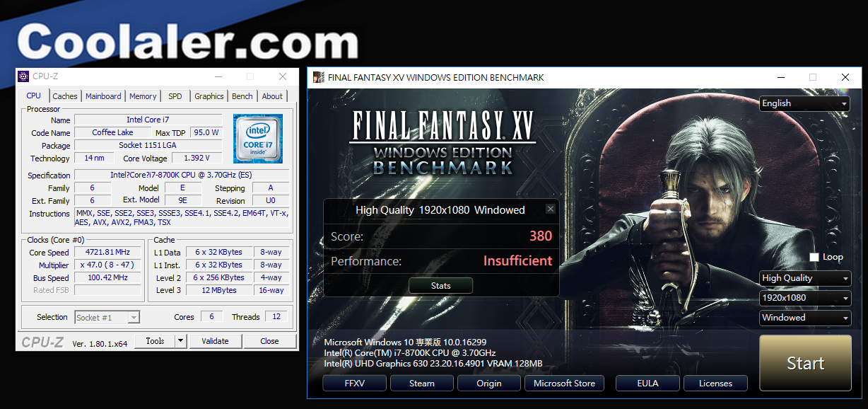Click the Level 3 value '12 MBytes'
Image resolution: width=868 pixels, height=409 pixels.
[x=218, y=290]
